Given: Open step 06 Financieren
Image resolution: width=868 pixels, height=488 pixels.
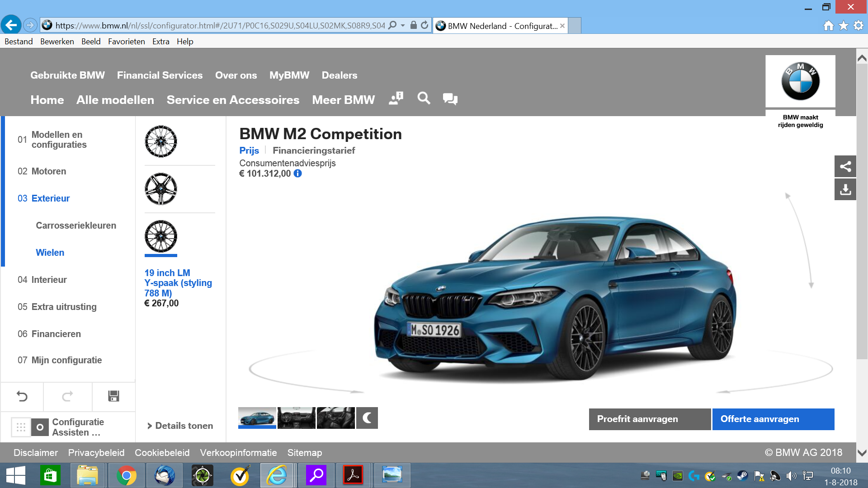Looking at the screenshot, I should point(49,334).
